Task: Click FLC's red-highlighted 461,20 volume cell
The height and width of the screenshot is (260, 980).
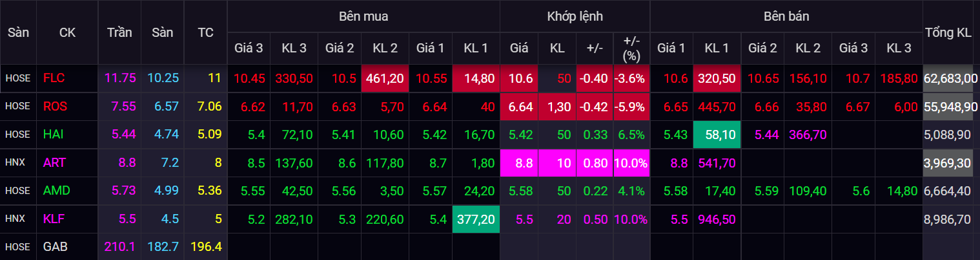Action: click(x=385, y=78)
